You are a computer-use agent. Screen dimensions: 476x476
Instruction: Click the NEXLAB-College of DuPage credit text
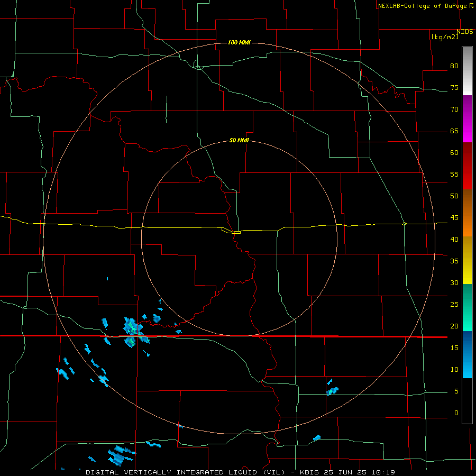coord(422,6)
